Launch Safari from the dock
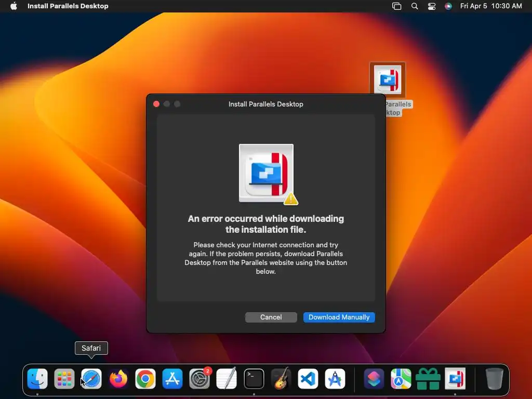Screen dimensions: 532x399 91,378
